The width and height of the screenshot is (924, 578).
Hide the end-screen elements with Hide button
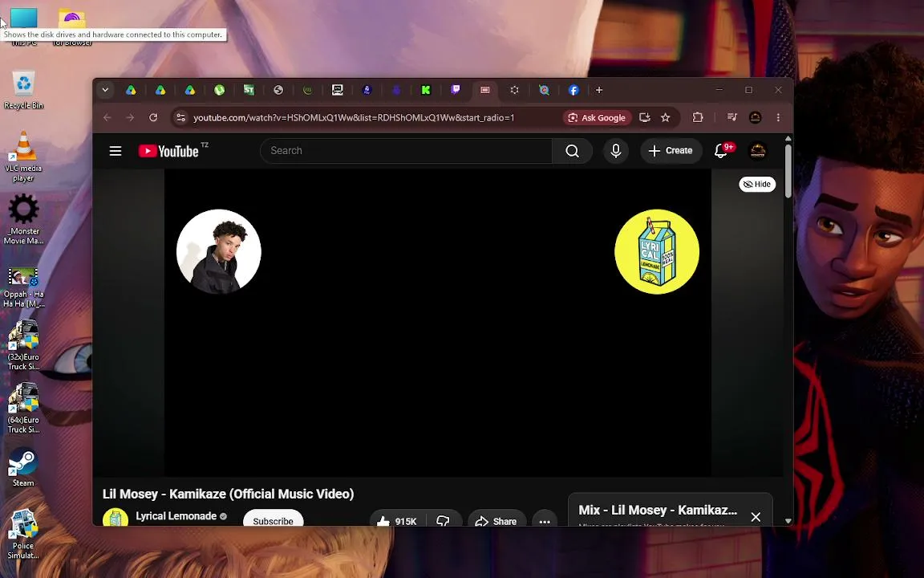point(757,184)
